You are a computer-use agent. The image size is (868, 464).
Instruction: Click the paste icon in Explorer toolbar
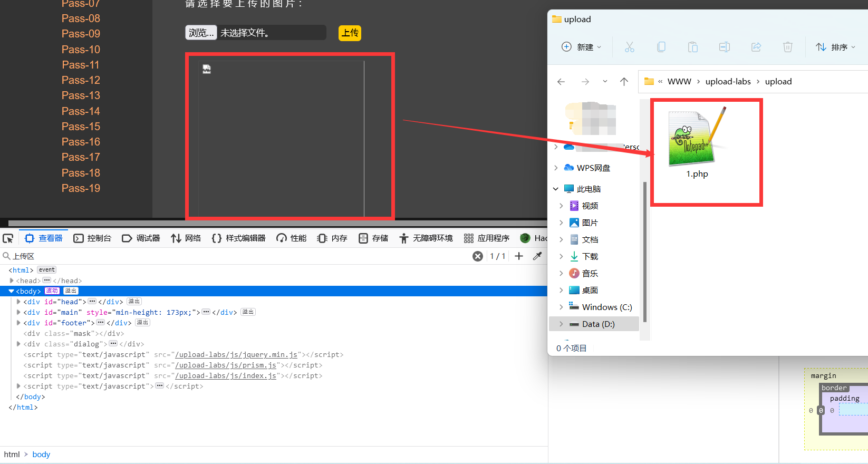click(693, 47)
